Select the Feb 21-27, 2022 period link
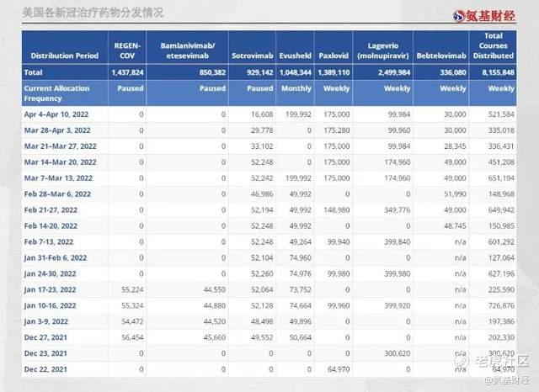Screen dimensions: 539x392 pyautogui.click(x=51, y=209)
